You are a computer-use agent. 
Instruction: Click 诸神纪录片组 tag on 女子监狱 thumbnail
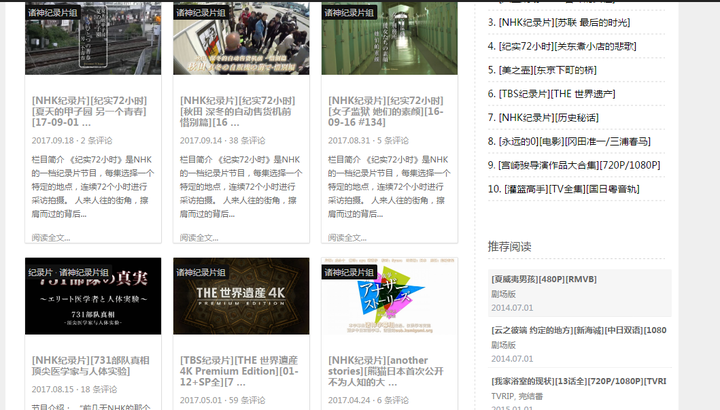(349, 13)
